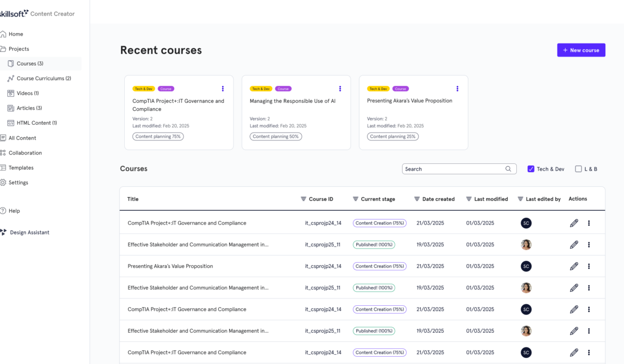Image resolution: width=624 pixels, height=364 pixels.
Task: Enable the L & B filter checkbox
Action: pos(578,169)
